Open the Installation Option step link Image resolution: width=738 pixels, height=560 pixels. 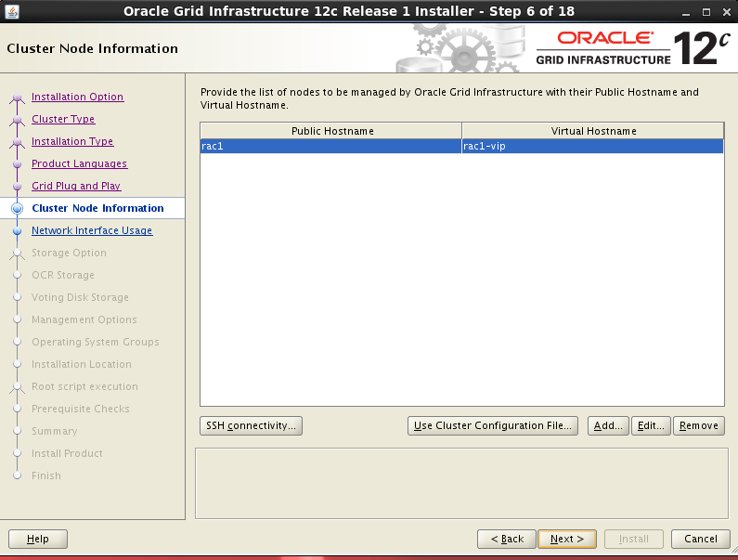point(78,97)
